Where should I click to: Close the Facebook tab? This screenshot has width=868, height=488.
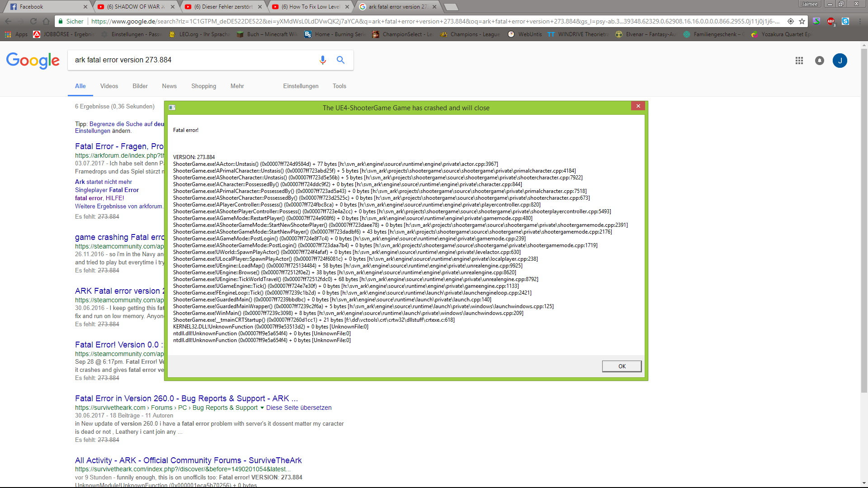point(85,7)
